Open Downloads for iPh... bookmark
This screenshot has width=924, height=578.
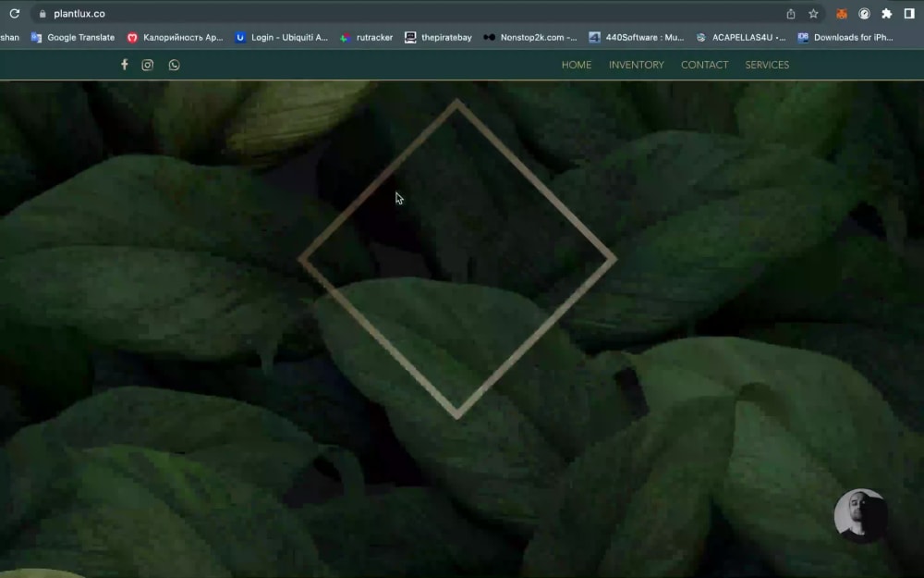pyautogui.click(x=845, y=37)
